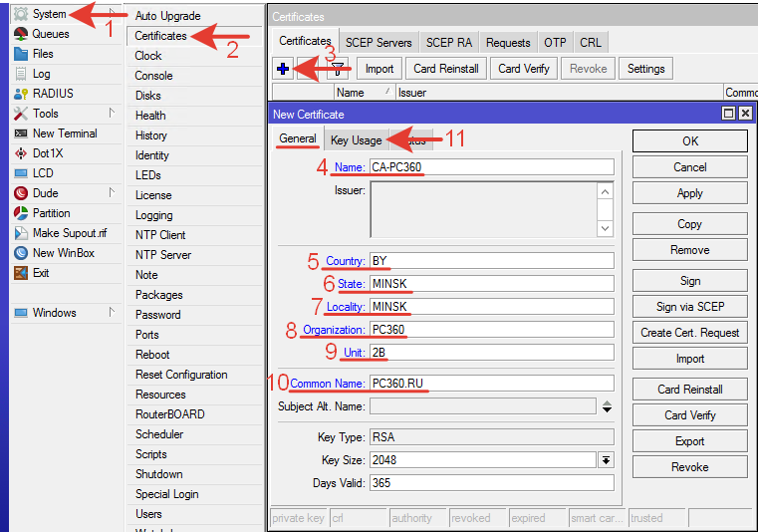This screenshot has width=758, height=532.
Task: Click the Dude red icon
Action: coord(21,193)
